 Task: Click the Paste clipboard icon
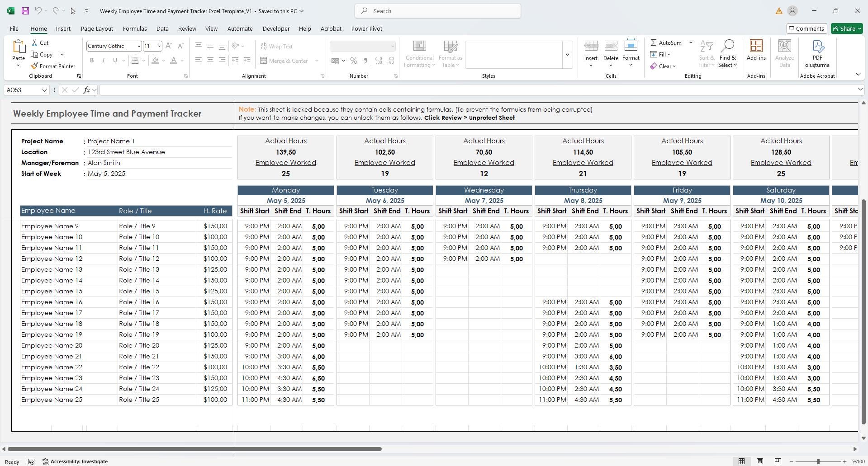[19, 47]
